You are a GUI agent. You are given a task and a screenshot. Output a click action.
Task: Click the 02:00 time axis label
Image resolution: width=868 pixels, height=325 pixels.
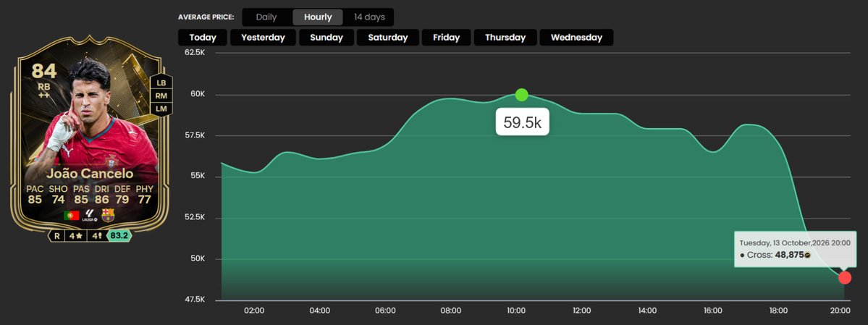(x=254, y=311)
